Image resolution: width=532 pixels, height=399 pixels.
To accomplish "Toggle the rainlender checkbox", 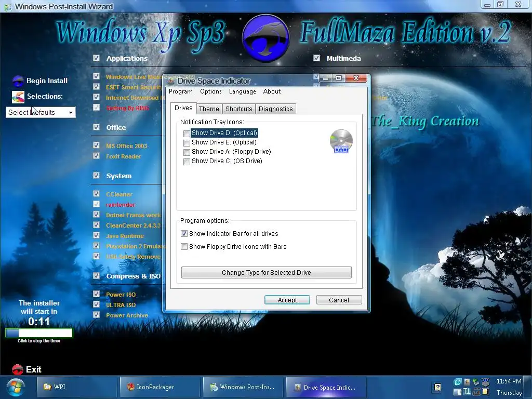I will [x=96, y=204].
